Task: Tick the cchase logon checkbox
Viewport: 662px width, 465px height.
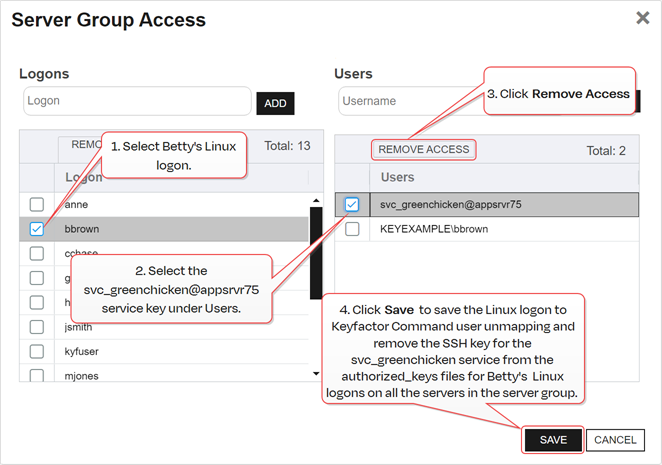Action: point(37,253)
